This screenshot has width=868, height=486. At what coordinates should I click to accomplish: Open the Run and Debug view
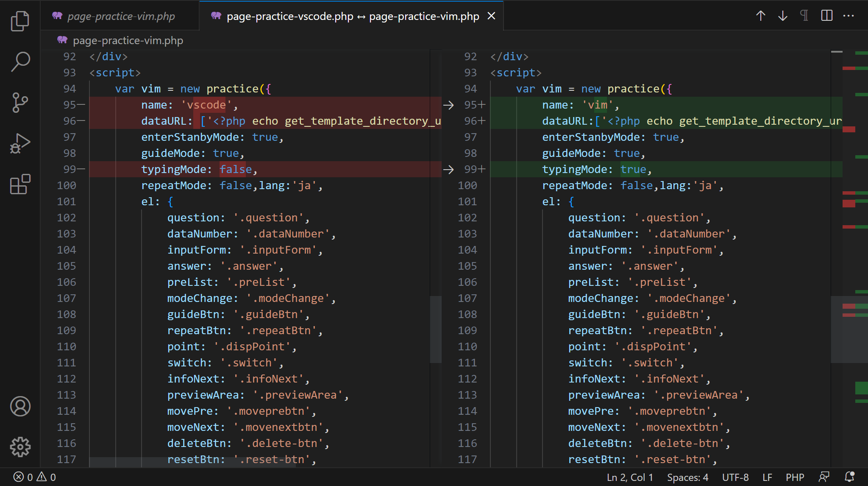pyautogui.click(x=20, y=143)
